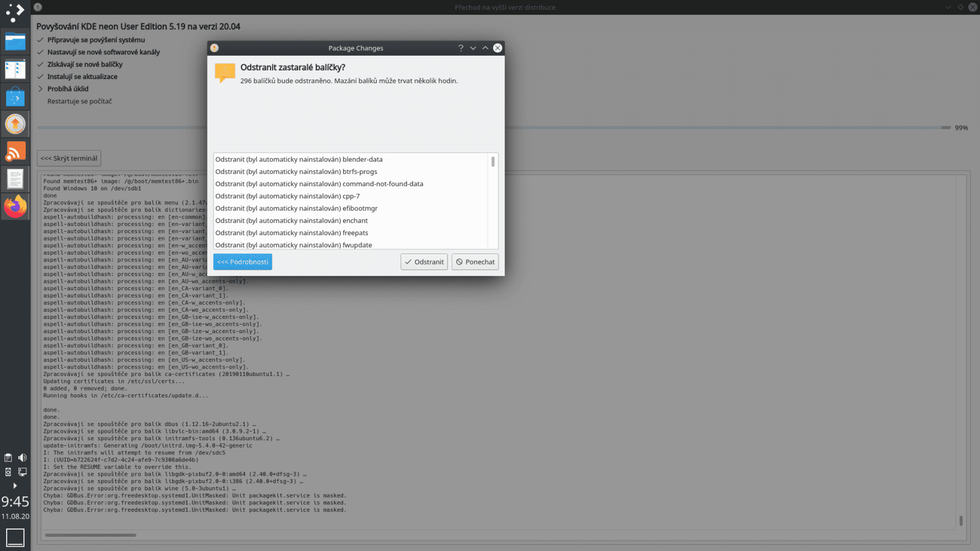Expand hidden system tray icons with the arrow

coord(15,485)
